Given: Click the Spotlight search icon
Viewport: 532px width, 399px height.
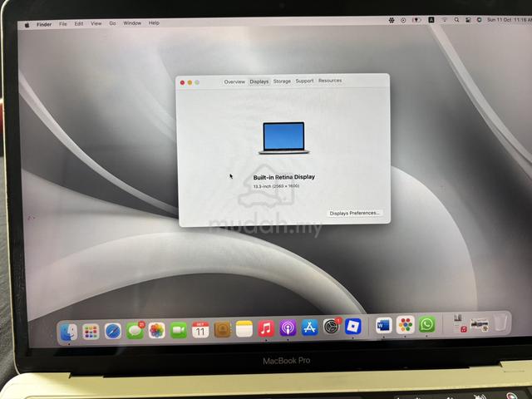Looking at the screenshot, I should tap(456, 20).
